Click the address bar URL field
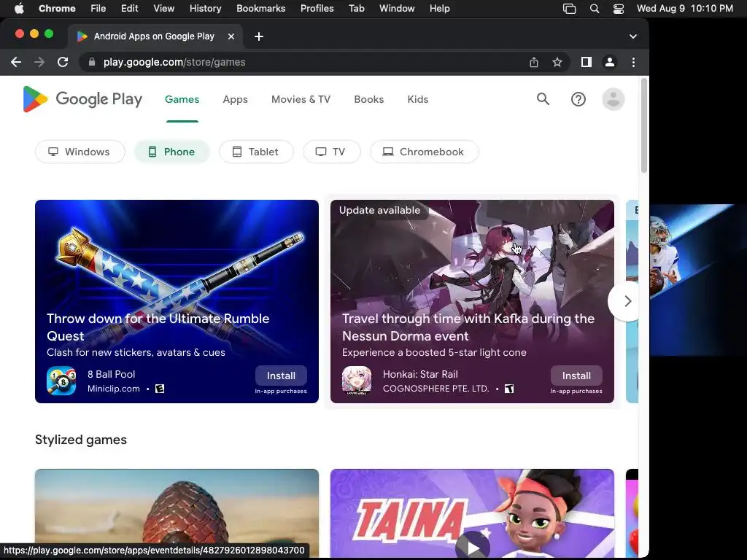 tap(305, 62)
